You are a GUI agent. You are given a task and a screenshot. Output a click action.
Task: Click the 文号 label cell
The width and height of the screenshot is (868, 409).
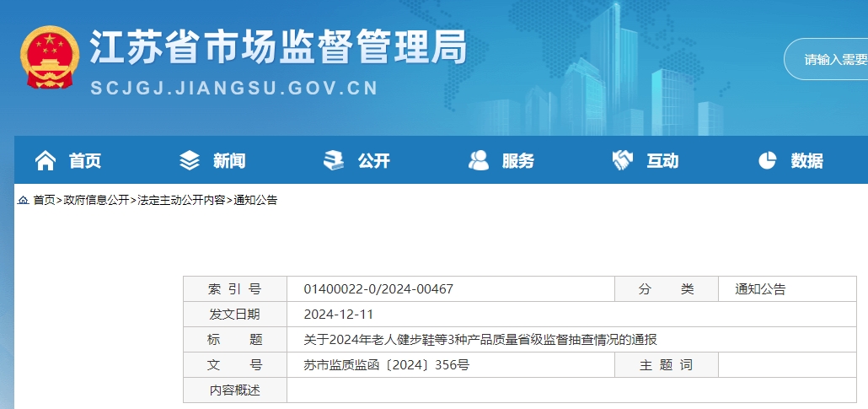235,365
